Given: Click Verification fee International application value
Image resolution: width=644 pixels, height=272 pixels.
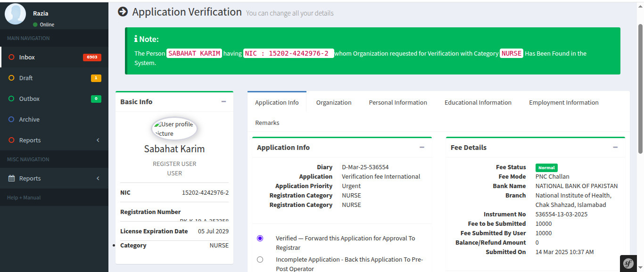Looking at the screenshot, I should [381, 176].
